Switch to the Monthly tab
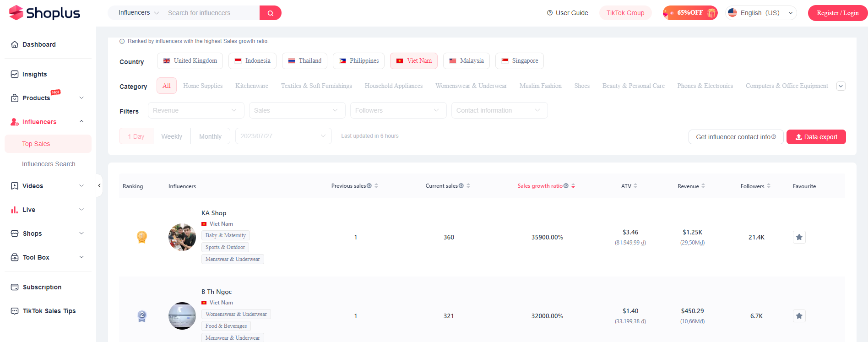This screenshot has height=342, width=868. pos(210,136)
